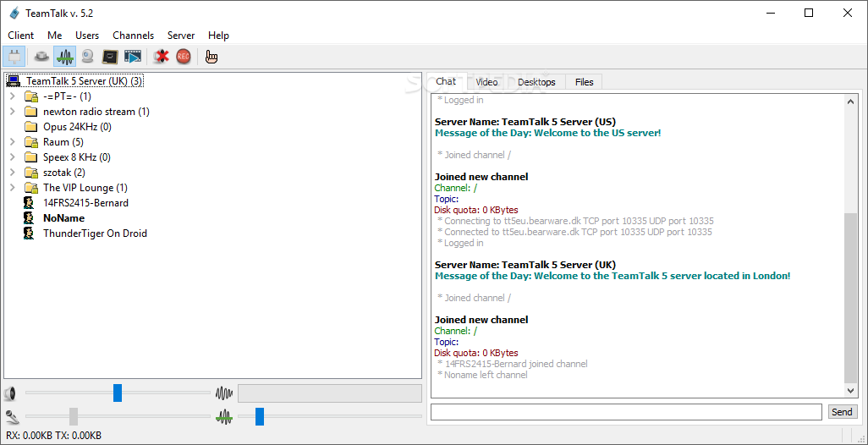Expand the Raum channel

click(x=12, y=142)
